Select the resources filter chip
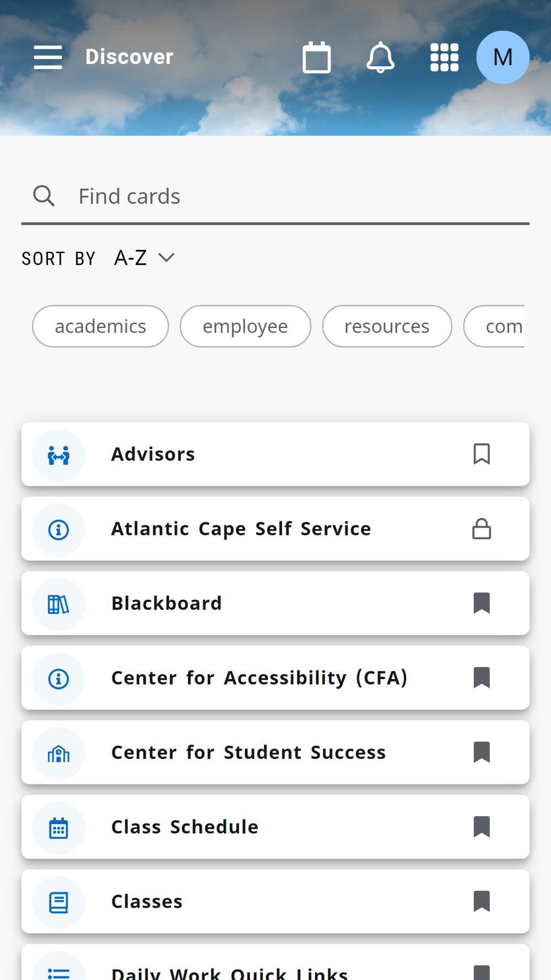The width and height of the screenshot is (551, 980). [x=387, y=326]
